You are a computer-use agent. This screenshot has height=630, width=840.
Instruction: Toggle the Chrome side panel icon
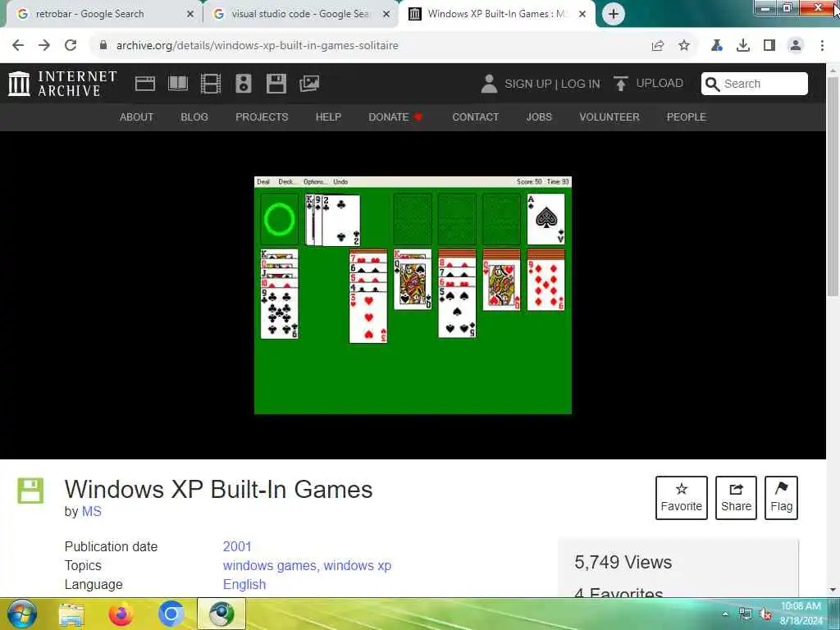[x=769, y=46]
